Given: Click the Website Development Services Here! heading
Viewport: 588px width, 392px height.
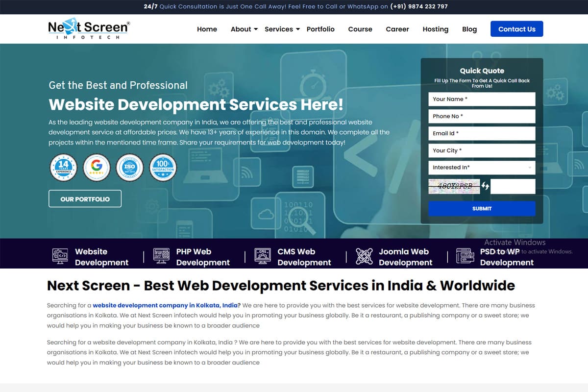Looking at the screenshot, I should coord(196,104).
